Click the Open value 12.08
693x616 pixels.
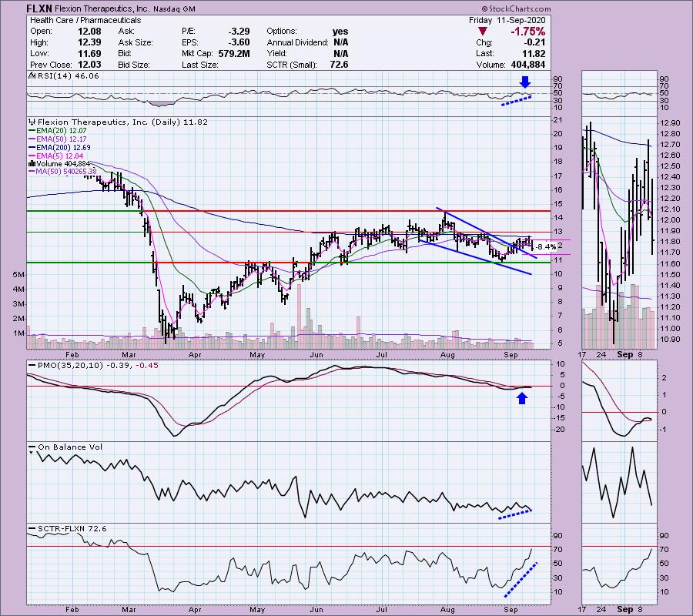[x=90, y=32]
